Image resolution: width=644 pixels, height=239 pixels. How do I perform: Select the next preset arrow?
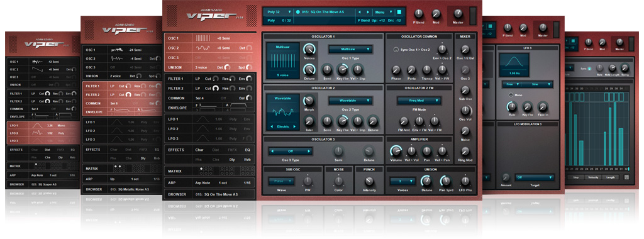367,12
